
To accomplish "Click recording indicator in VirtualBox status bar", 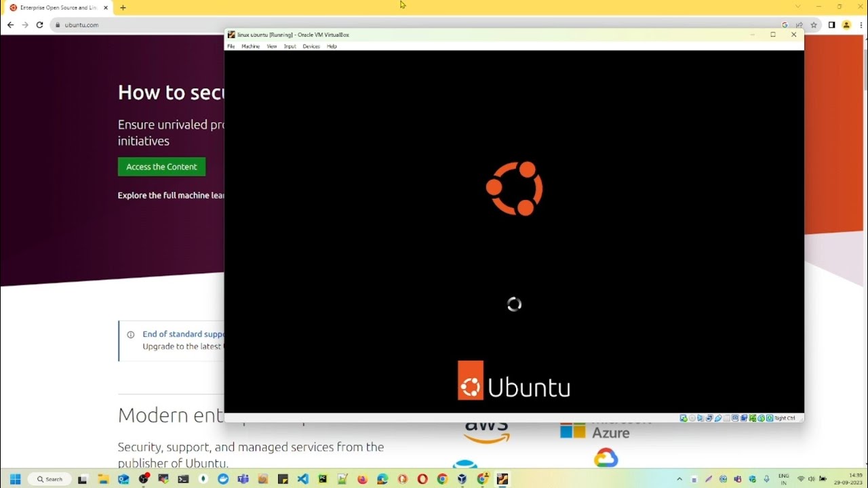I will tap(744, 418).
